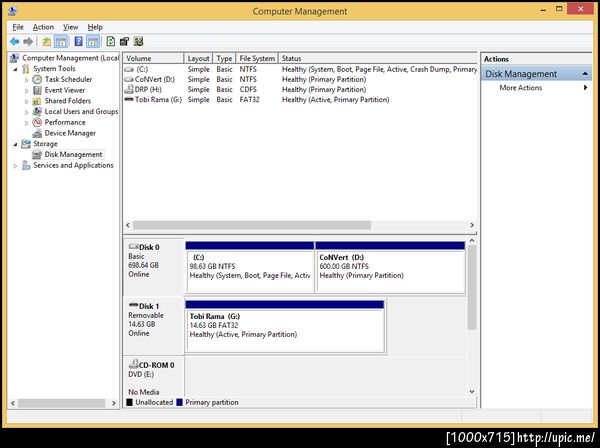Image resolution: width=600 pixels, height=448 pixels.
Task: Click the System Tools icon in tree
Action: pos(26,69)
